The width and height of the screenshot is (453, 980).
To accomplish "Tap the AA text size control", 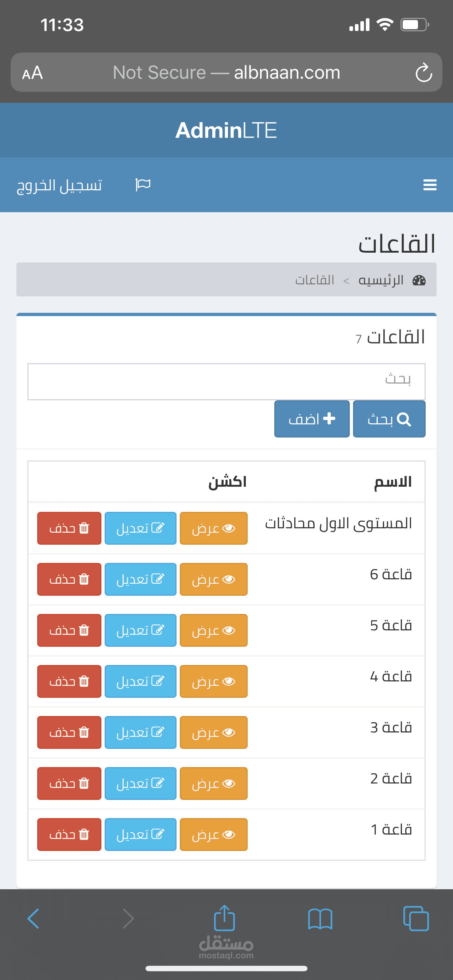I will pyautogui.click(x=32, y=73).
